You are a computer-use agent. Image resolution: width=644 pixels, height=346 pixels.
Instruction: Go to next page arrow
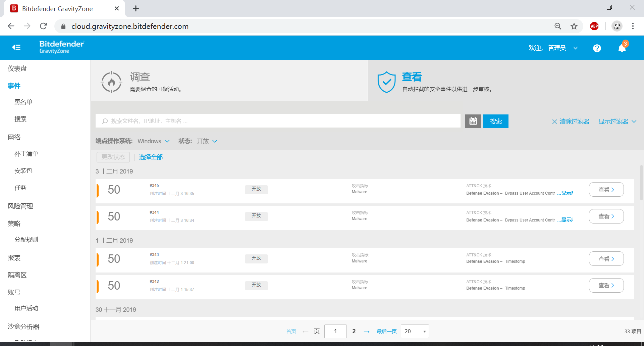click(x=367, y=332)
